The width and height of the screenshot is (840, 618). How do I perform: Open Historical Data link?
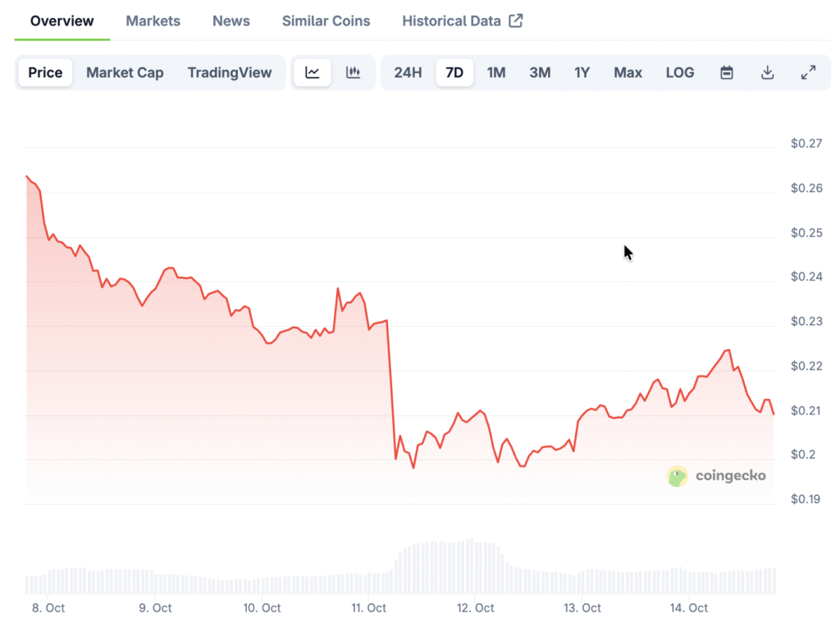pyautogui.click(x=451, y=21)
